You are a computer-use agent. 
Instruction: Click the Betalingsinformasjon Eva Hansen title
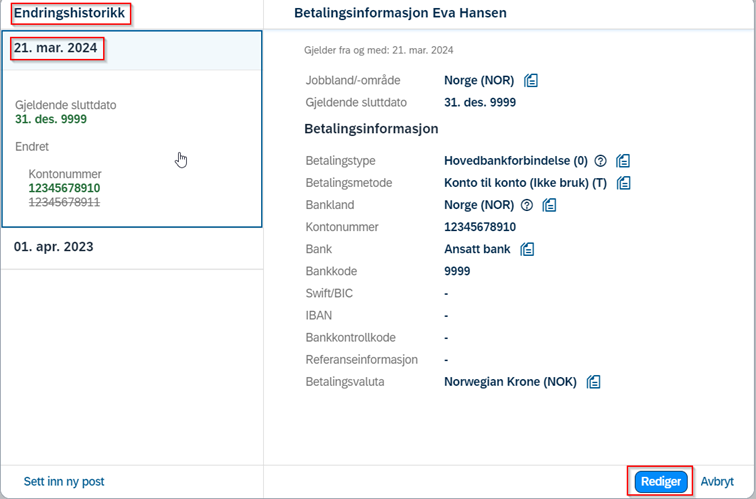(400, 13)
